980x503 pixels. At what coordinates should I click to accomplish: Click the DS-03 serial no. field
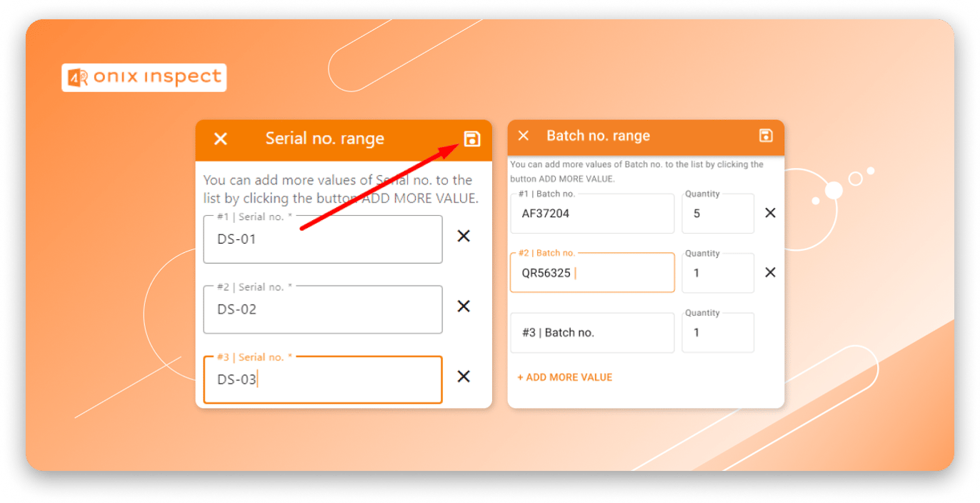(x=323, y=379)
